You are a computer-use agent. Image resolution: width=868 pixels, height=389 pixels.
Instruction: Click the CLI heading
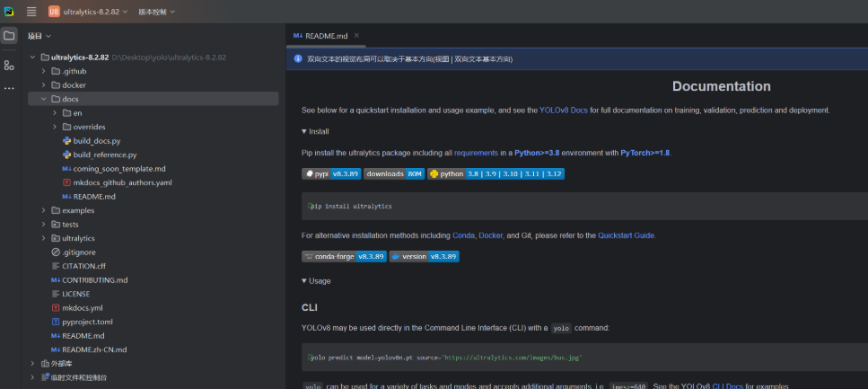[310, 307]
